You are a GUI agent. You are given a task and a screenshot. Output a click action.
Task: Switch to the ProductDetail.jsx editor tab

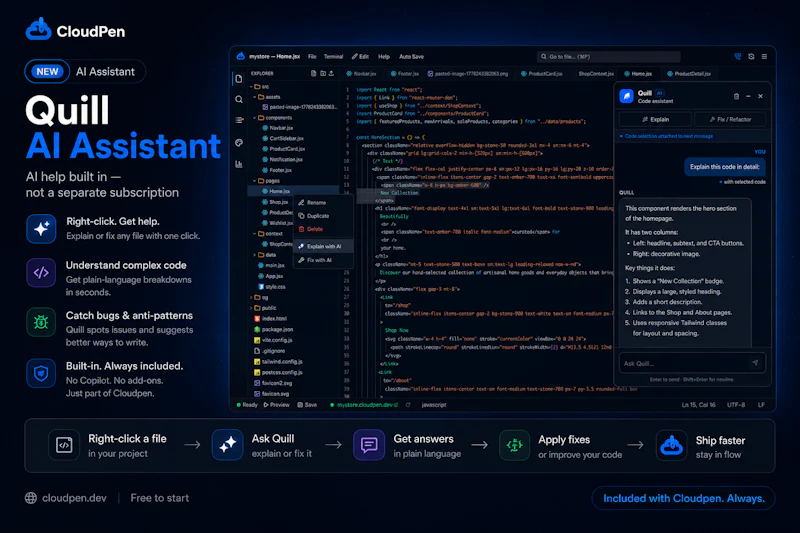689,73
